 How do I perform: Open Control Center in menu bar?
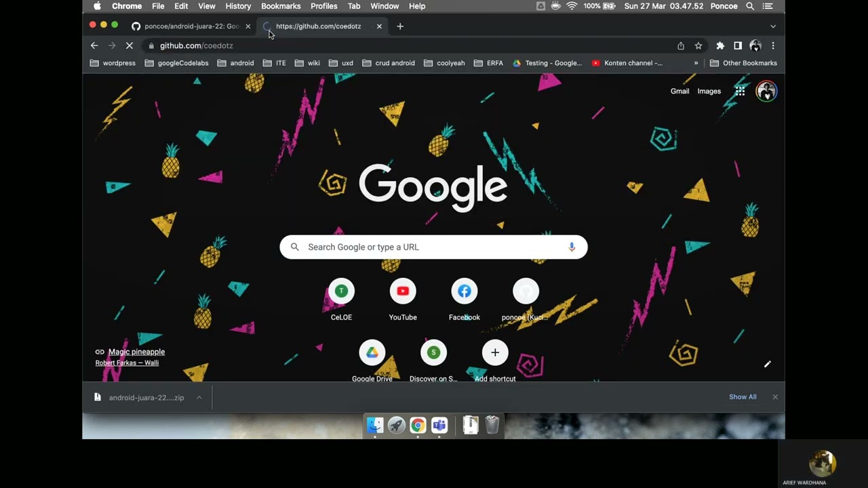click(768, 6)
